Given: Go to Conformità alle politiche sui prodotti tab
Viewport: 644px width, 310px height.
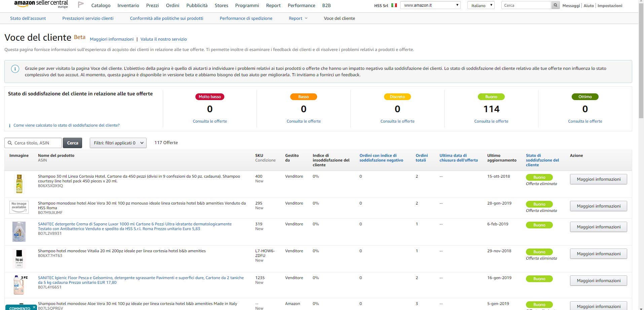Looking at the screenshot, I should click(x=166, y=18).
